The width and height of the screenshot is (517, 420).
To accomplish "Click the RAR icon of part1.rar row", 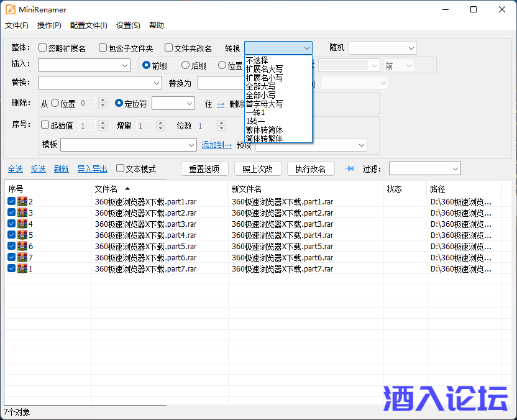I will coord(22,201).
